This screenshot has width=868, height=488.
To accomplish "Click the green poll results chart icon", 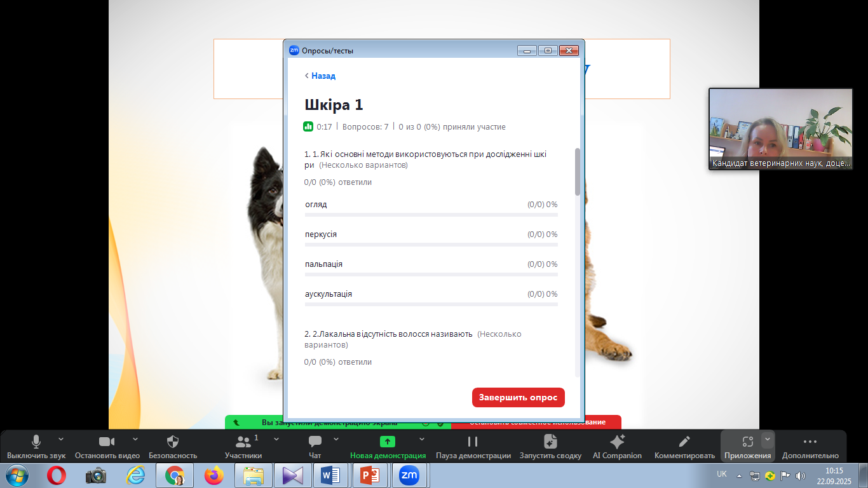I will point(308,126).
